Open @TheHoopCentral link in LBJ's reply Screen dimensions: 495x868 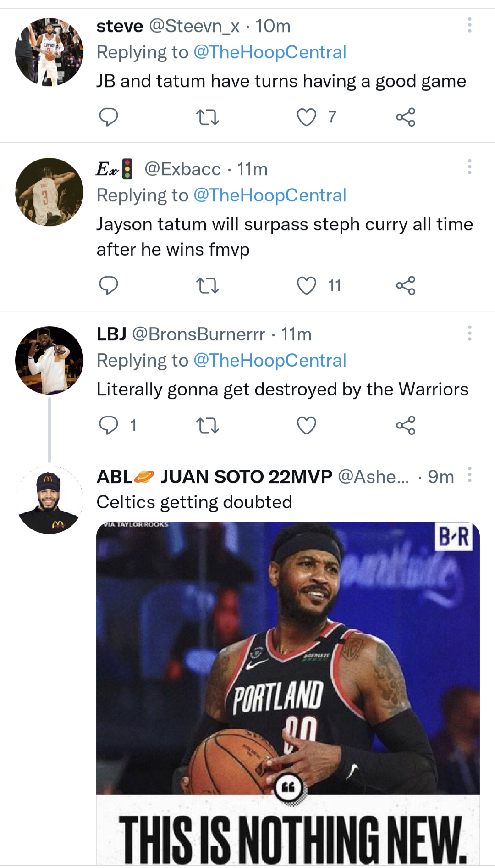(269, 361)
